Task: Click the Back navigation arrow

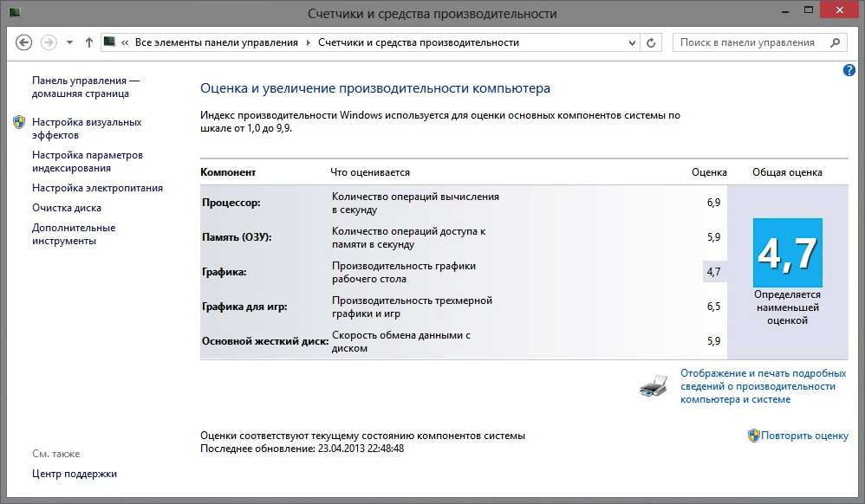Action: 24,42
